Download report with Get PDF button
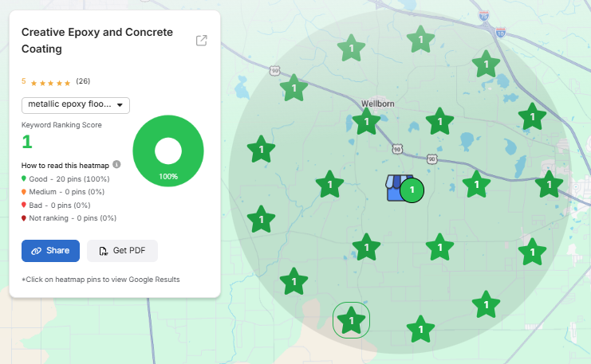 click(x=122, y=251)
